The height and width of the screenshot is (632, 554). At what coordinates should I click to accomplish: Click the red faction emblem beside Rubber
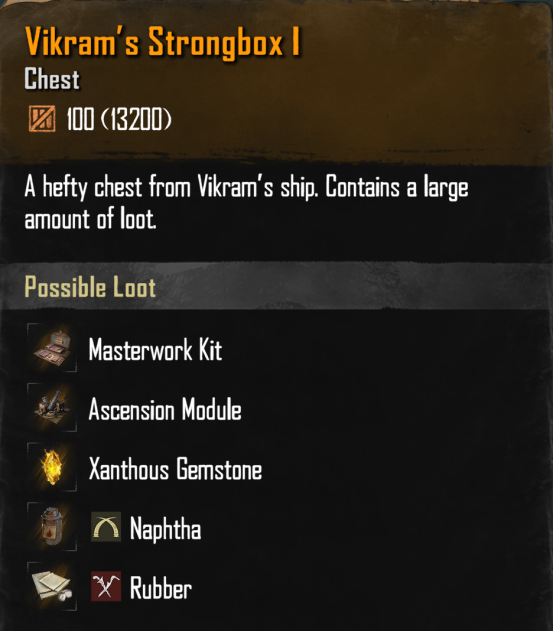[106, 586]
